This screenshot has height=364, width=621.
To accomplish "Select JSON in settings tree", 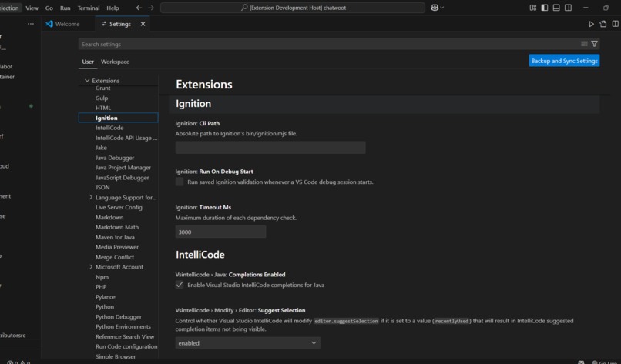I will (x=102, y=188).
